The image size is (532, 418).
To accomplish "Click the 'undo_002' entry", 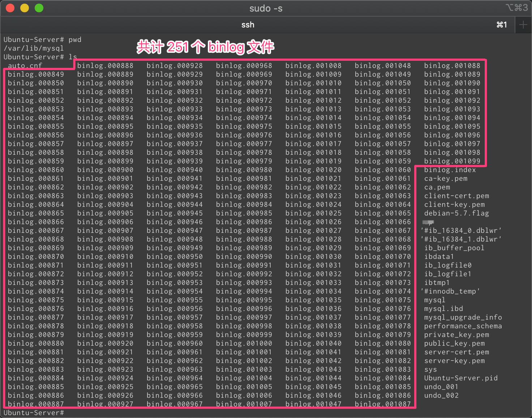I will tap(441, 396).
